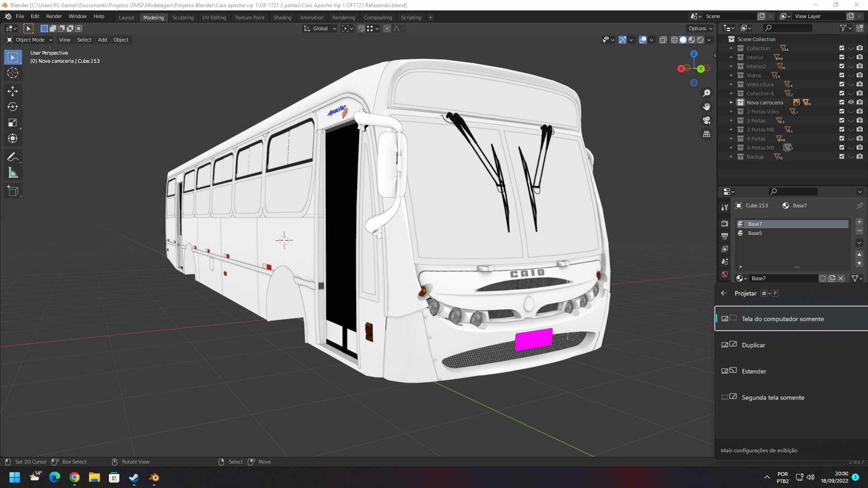
Task: Activate the Annotate pencil tool
Action: [13, 157]
